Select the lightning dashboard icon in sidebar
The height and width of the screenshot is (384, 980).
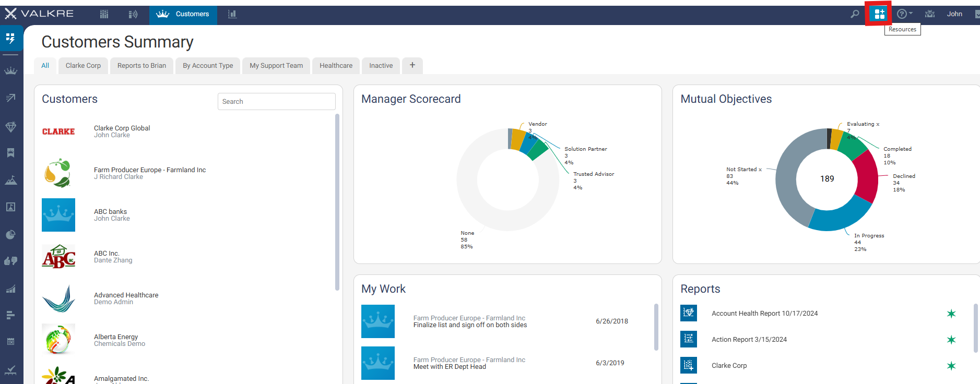10,38
